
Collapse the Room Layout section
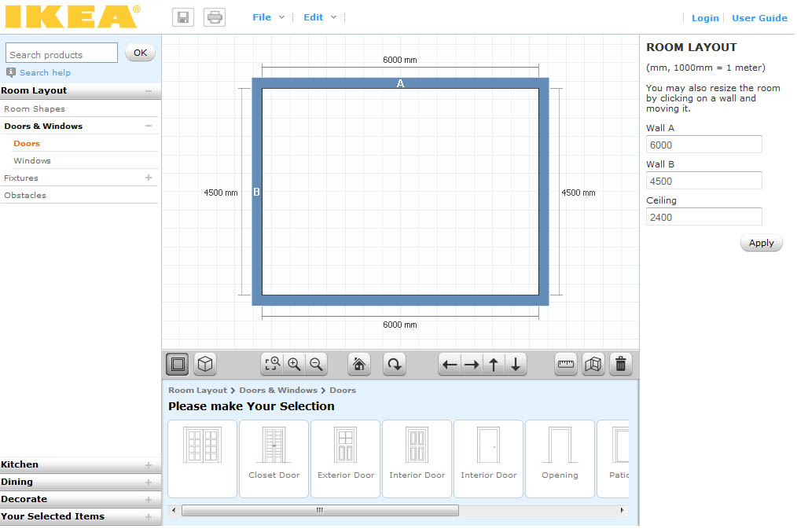pyautogui.click(x=149, y=91)
